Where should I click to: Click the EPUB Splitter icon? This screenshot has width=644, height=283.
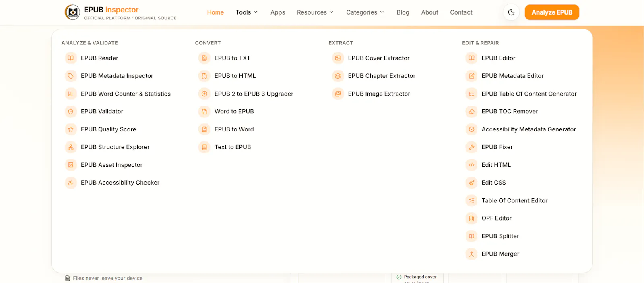click(472, 236)
